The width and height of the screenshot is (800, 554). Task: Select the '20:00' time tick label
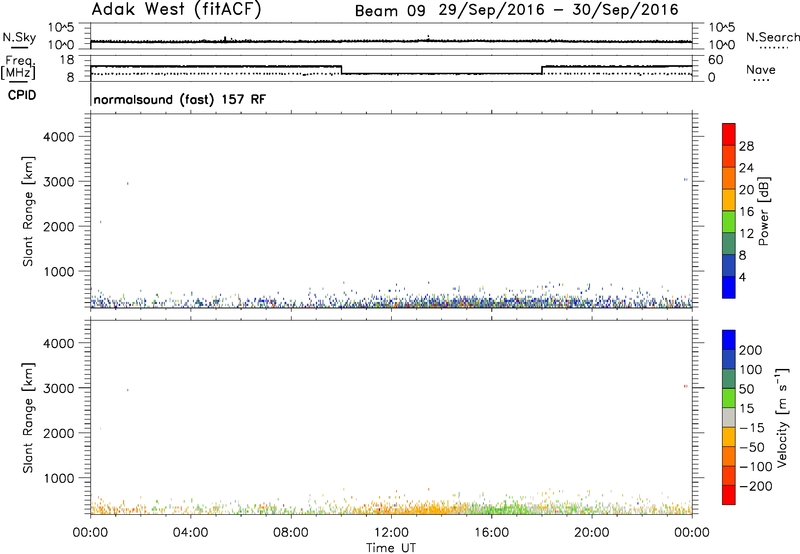click(591, 533)
